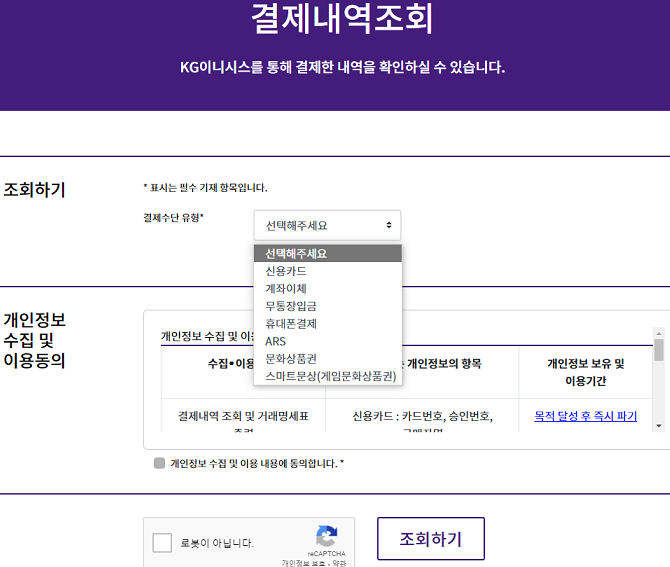Select 스마트문상(게임문화상품권) option
The width and height of the screenshot is (670, 567).
[x=328, y=376]
